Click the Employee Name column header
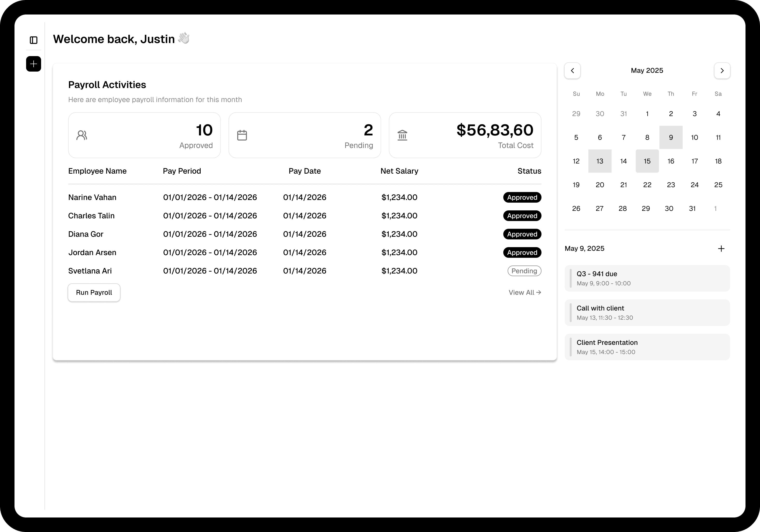The width and height of the screenshot is (760, 532). 97,171
